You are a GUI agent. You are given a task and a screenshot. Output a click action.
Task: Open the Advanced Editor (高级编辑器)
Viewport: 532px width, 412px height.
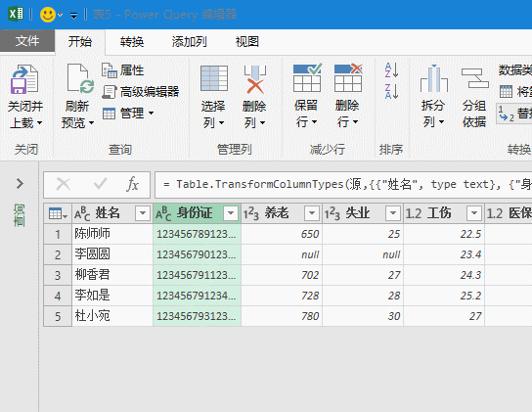140,92
